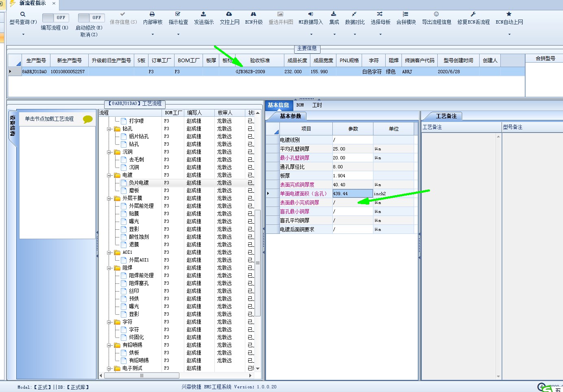Open dropdown arrow under 集成

click(334, 35)
